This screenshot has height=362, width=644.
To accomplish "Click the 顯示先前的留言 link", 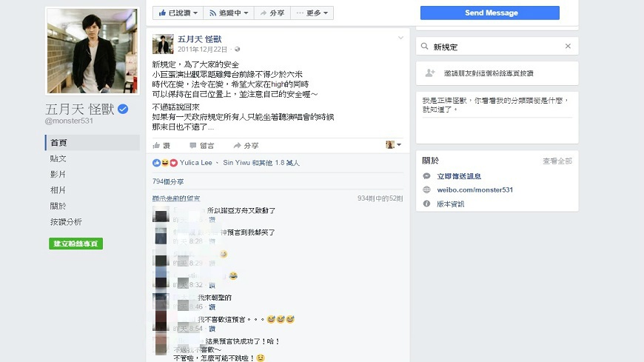I will tap(176, 198).
